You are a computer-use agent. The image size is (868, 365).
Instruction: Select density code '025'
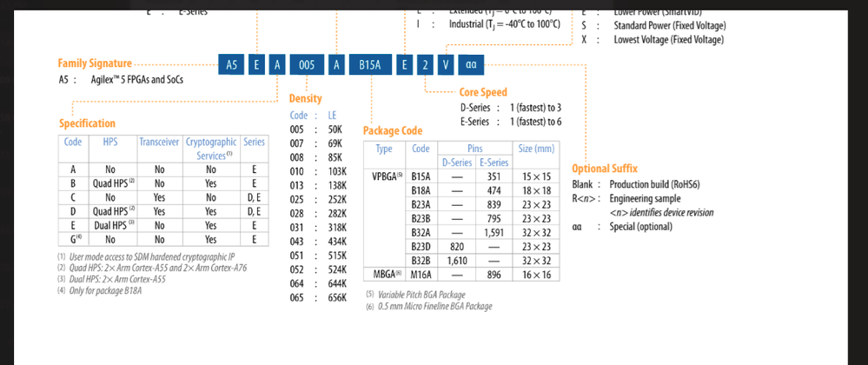298,199
